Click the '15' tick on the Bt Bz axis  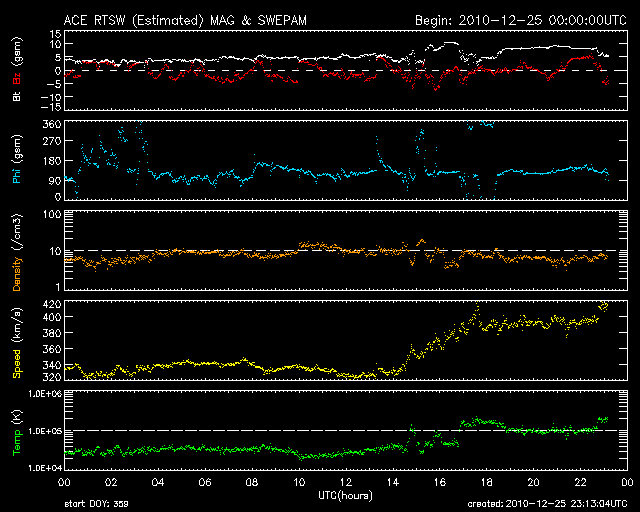(x=56, y=34)
